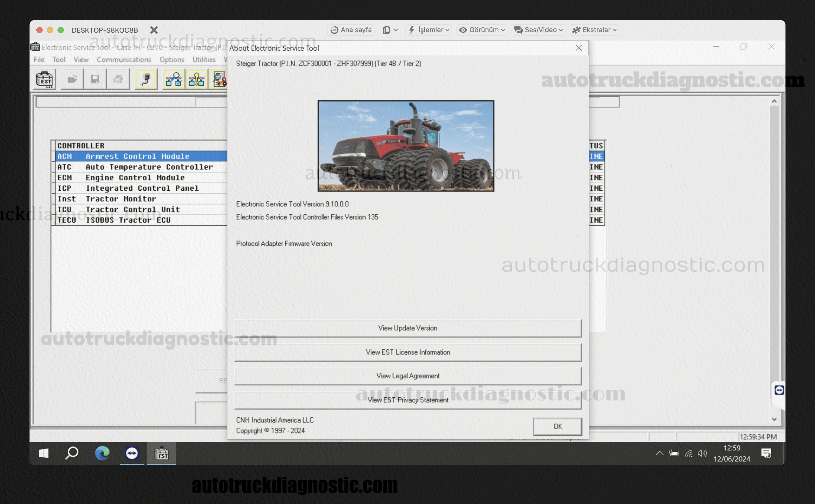The width and height of the screenshot is (815, 504).
Task: Click the Copyright 1997 - 2024 text
Action: pyautogui.click(x=270, y=431)
